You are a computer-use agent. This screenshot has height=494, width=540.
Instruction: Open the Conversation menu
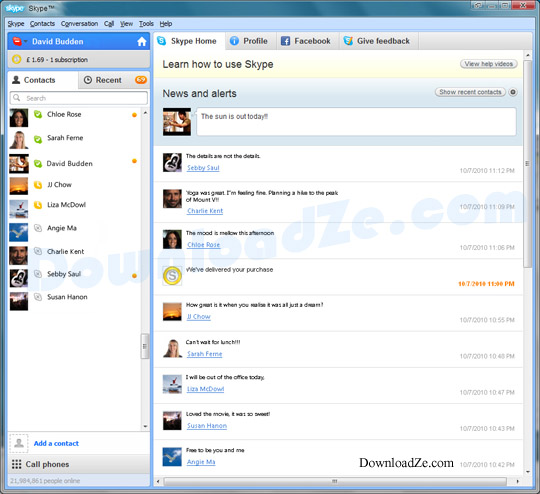point(79,24)
